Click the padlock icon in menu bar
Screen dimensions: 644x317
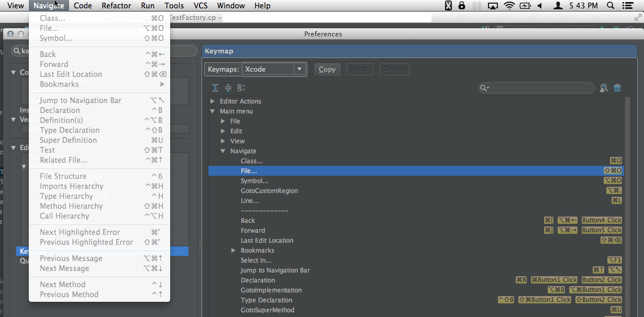pyautogui.click(x=462, y=6)
